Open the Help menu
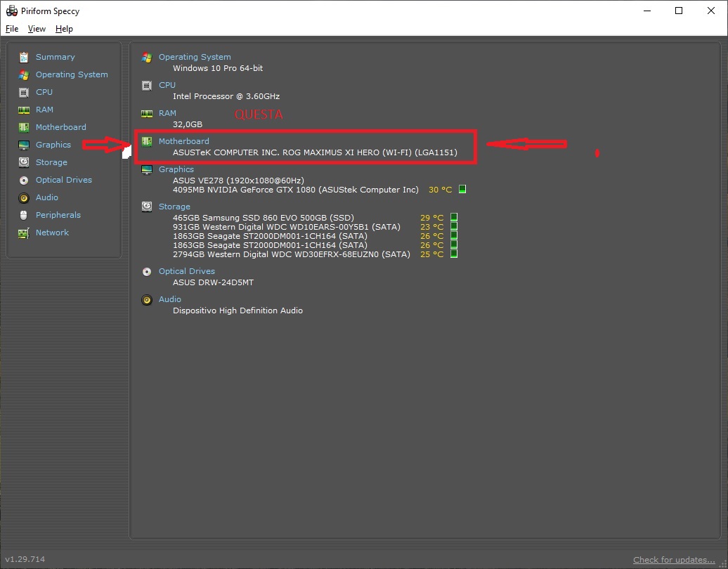Image resolution: width=728 pixels, height=569 pixels. 64,29
